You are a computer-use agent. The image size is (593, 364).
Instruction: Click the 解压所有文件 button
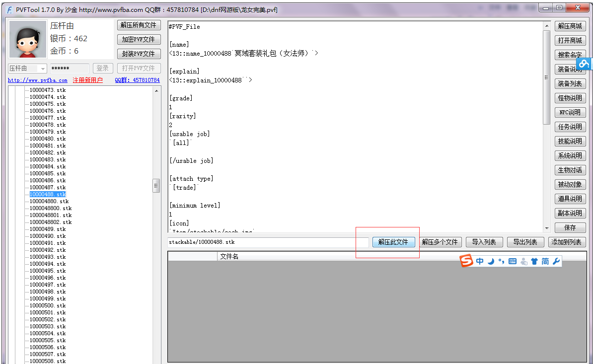(x=139, y=25)
